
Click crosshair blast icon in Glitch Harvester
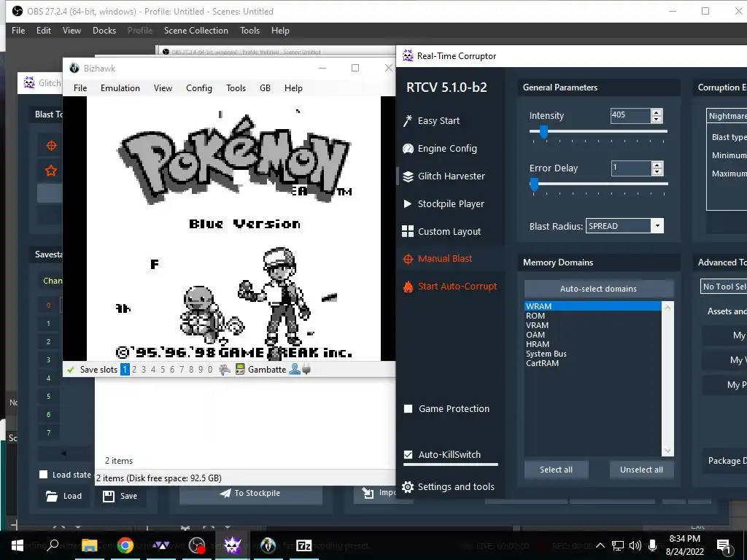(52, 146)
